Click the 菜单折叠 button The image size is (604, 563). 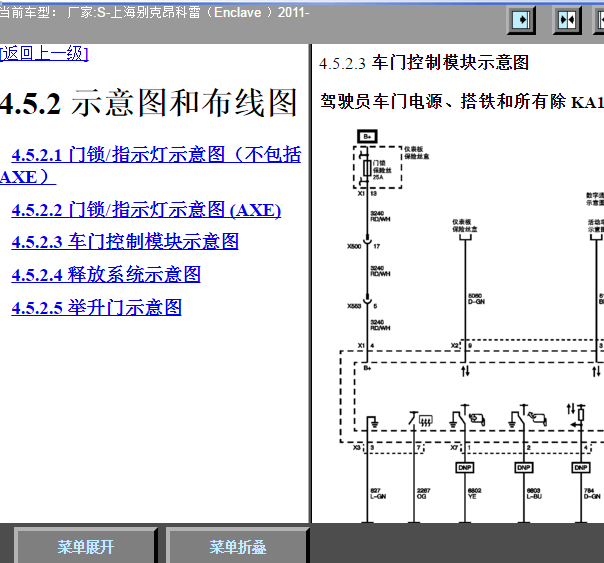[238, 547]
